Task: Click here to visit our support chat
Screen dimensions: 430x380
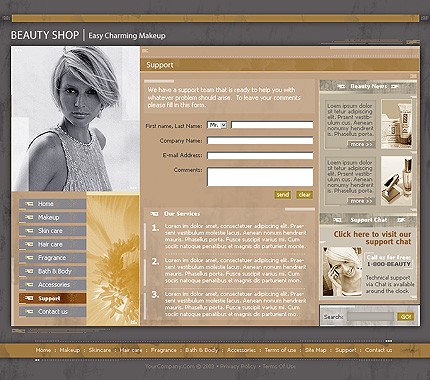Action: pos(372,238)
